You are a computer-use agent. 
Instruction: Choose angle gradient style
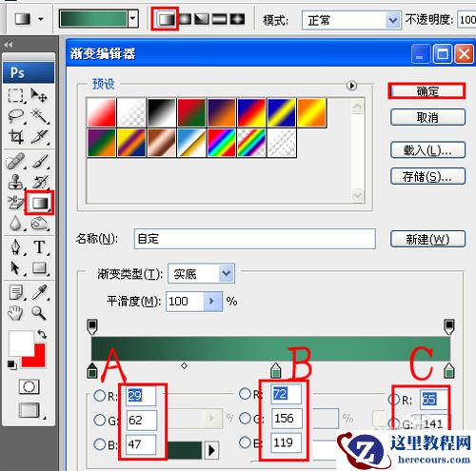[202, 19]
